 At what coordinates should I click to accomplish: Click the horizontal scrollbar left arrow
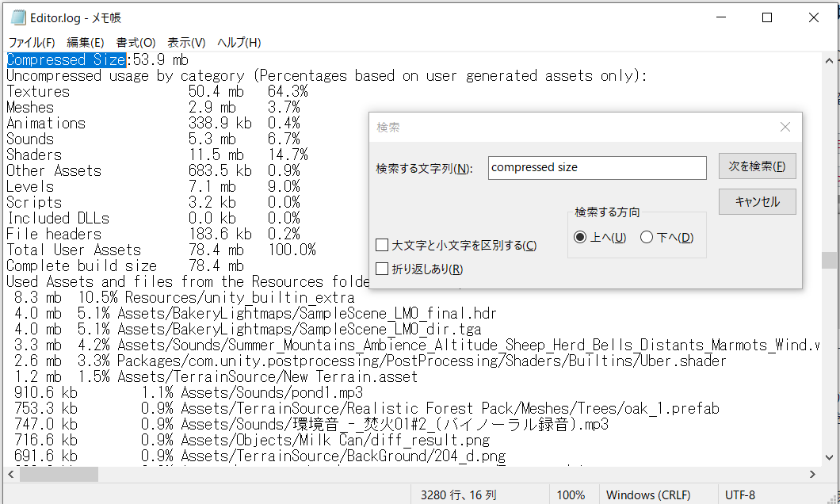tap(11, 474)
